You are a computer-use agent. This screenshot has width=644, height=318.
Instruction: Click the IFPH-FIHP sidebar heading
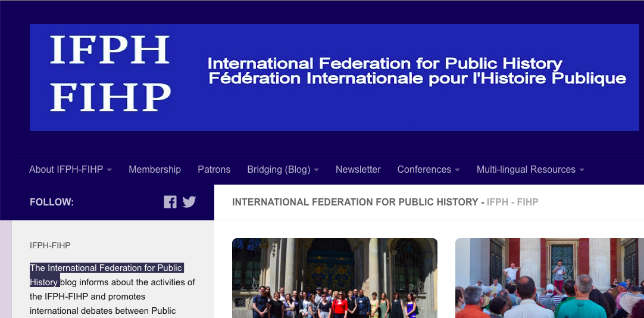click(50, 245)
